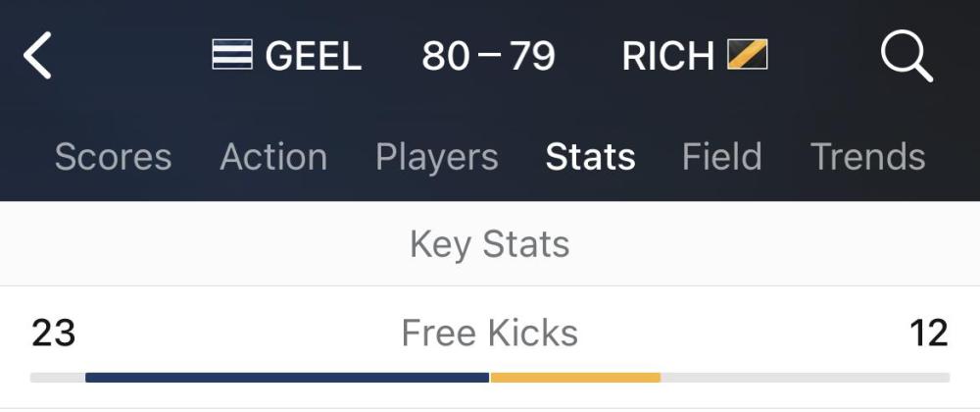Screen dimensions: 980x412
Task: Tap Geelong's free kick count 23
Action: click(x=54, y=333)
